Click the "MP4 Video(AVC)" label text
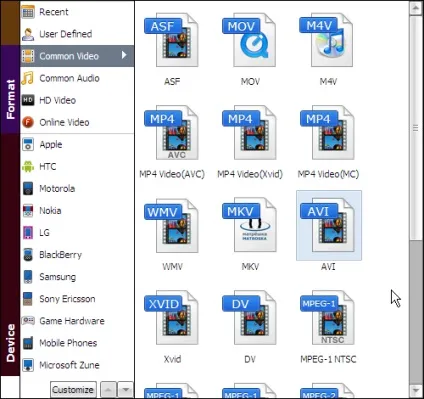Screen dimensions: 424x399 (172, 174)
